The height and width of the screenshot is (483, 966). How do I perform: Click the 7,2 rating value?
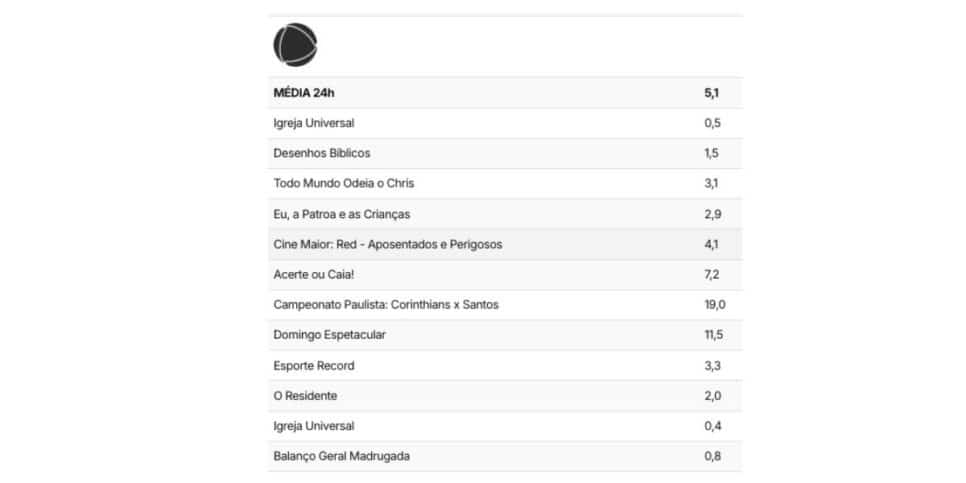[712, 275]
